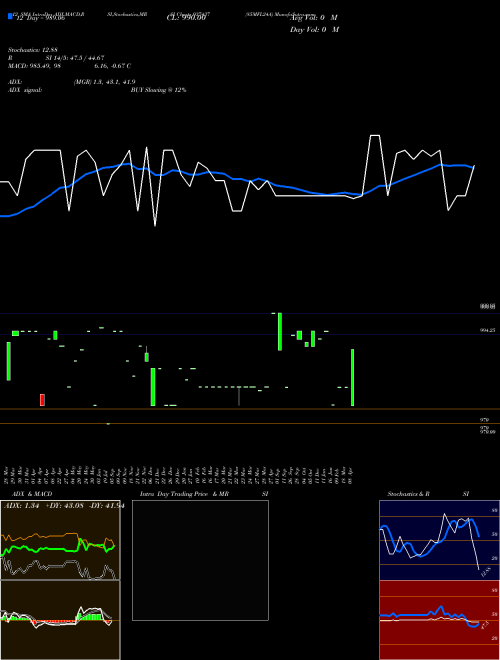
Task: Click the 12.88 stochastic value marker
Action: (485, 572)
